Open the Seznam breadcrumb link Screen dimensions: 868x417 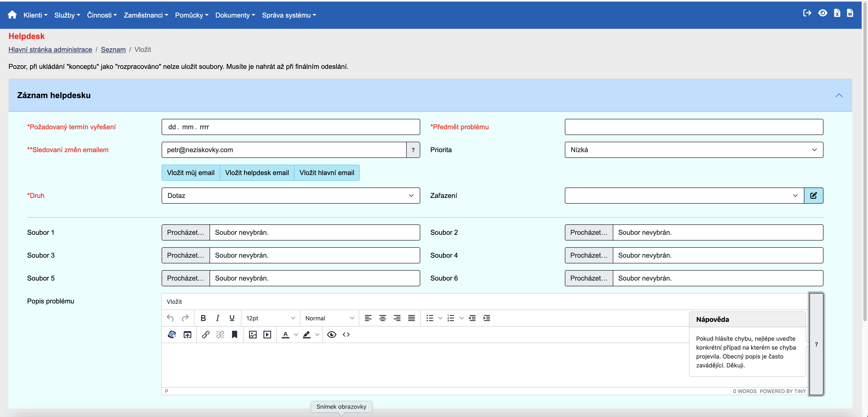point(113,49)
